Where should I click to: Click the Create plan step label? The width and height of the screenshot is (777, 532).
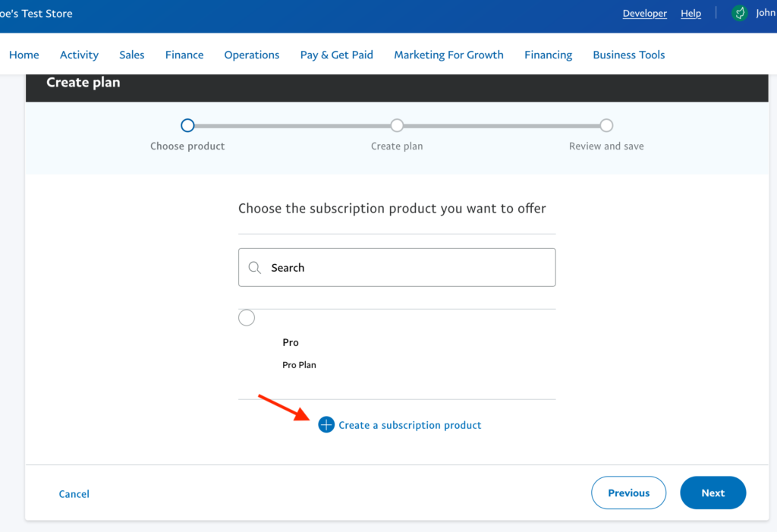tap(397, 146)
